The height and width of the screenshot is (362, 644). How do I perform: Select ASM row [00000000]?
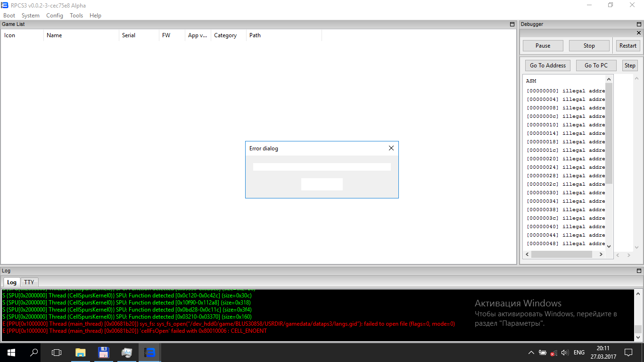click(x=566, y=91)
